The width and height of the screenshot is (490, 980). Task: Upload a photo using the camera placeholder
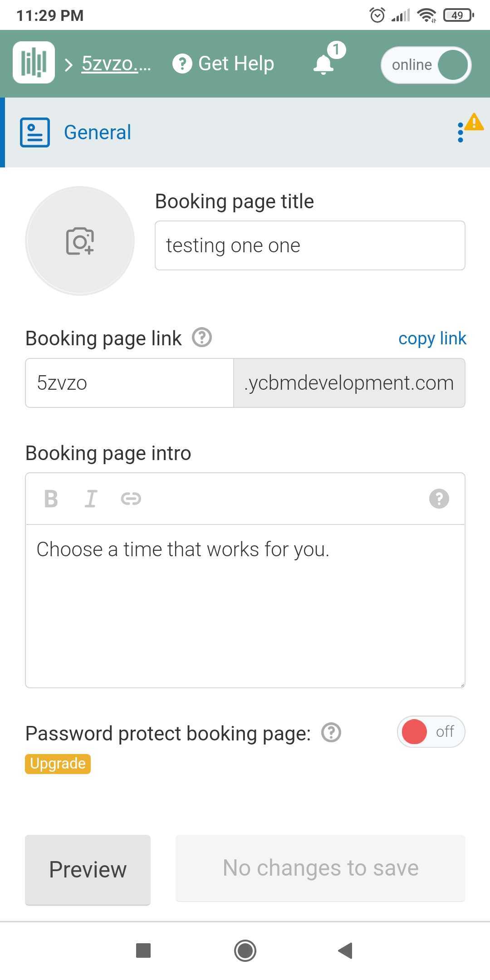click(80, 241)
